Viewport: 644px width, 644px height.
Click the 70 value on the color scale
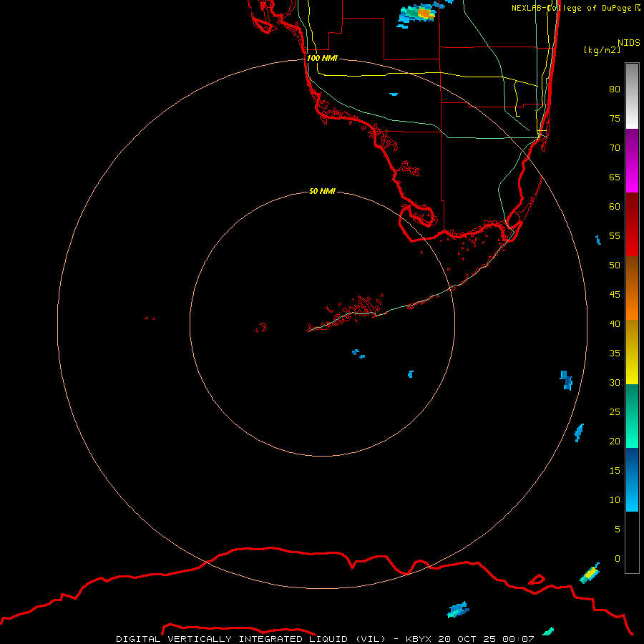(615, 148)
